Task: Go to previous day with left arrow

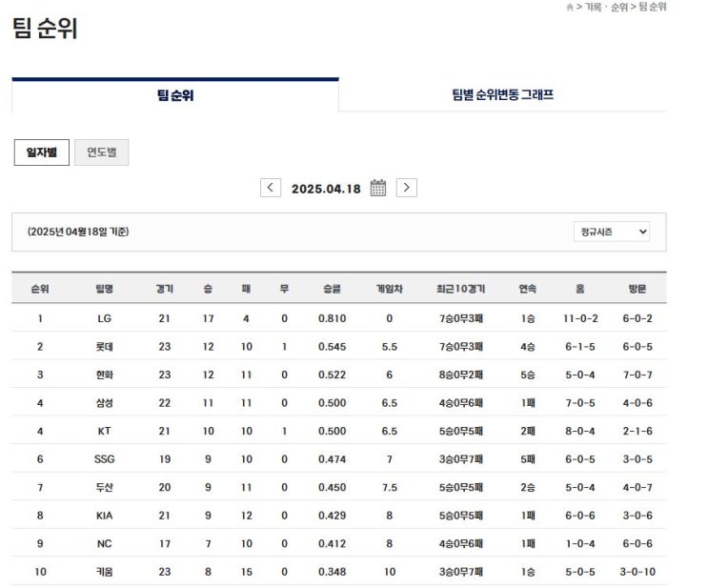Action: (x=271, y=188)
